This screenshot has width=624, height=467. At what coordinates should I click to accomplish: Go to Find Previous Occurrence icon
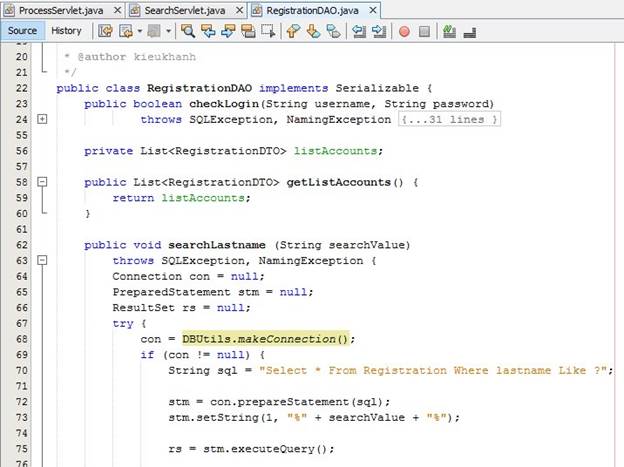tap(208, 31)
